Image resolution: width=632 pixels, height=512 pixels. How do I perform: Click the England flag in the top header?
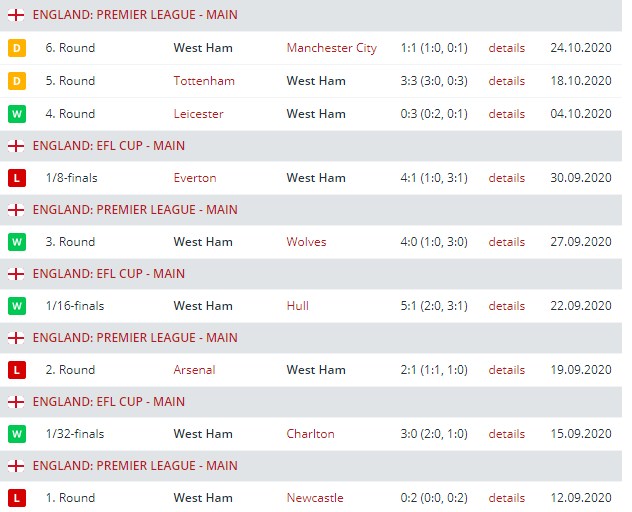coord(16,17)
